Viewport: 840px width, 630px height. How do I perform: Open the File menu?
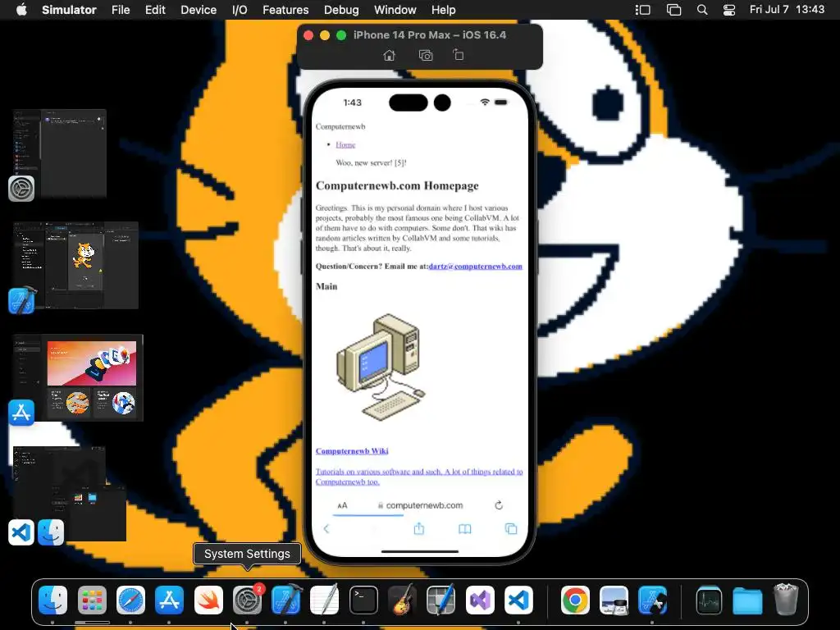click(121, 10)
